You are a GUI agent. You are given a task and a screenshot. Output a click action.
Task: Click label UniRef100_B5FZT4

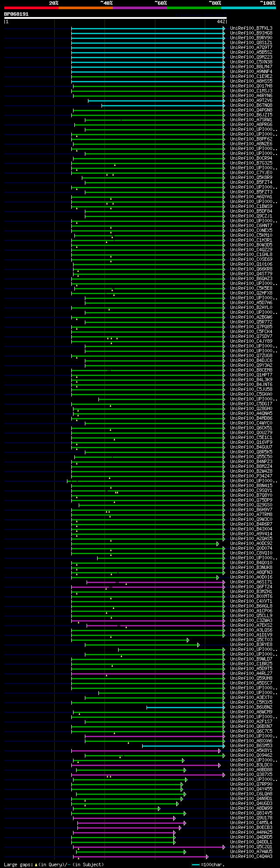tap(251, 183)
